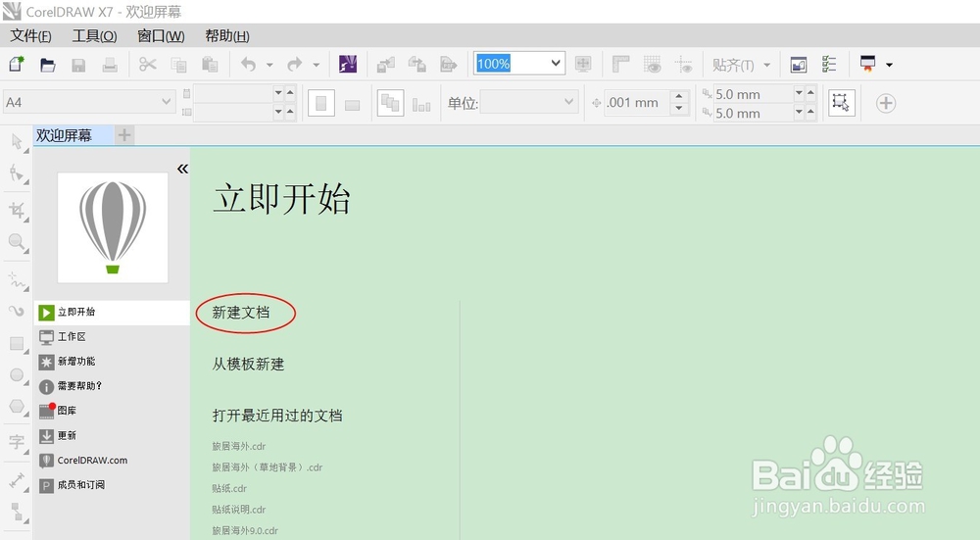Toggle Treat all objects as filled
The height and width of the screenshot is (540, 980).
[841, 103]
